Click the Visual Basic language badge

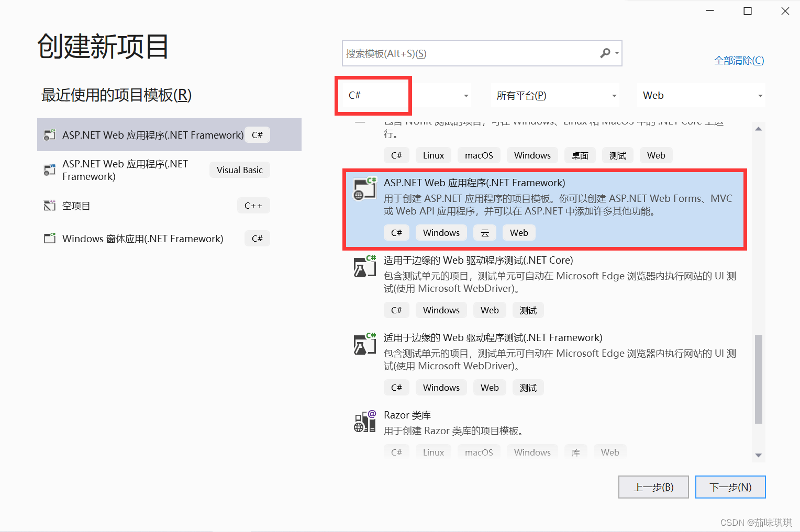[x=240, y=170]
